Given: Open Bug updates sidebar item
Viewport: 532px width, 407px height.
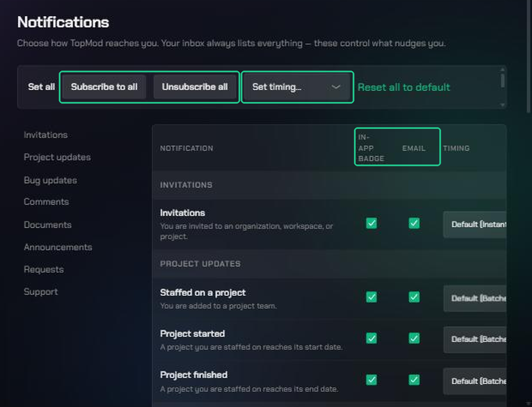Looking at the screenshot, I should point(50,180).
